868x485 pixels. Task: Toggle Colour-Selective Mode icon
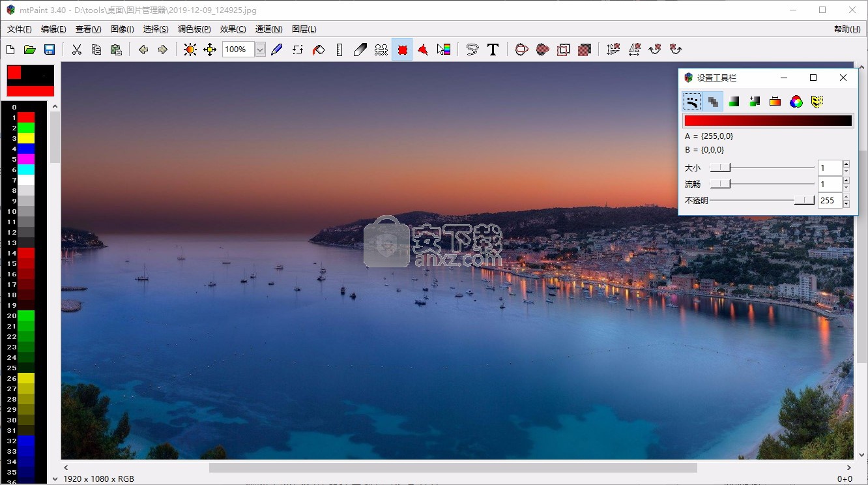775,101
